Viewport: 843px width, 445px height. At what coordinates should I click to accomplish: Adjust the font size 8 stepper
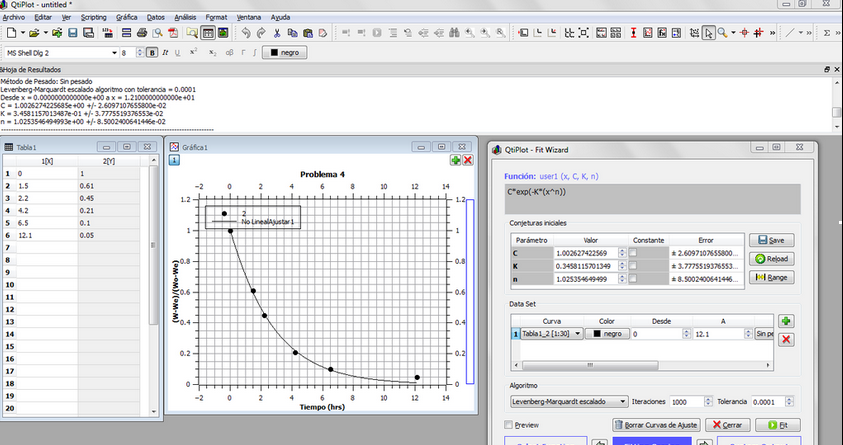tap(140, 53)
